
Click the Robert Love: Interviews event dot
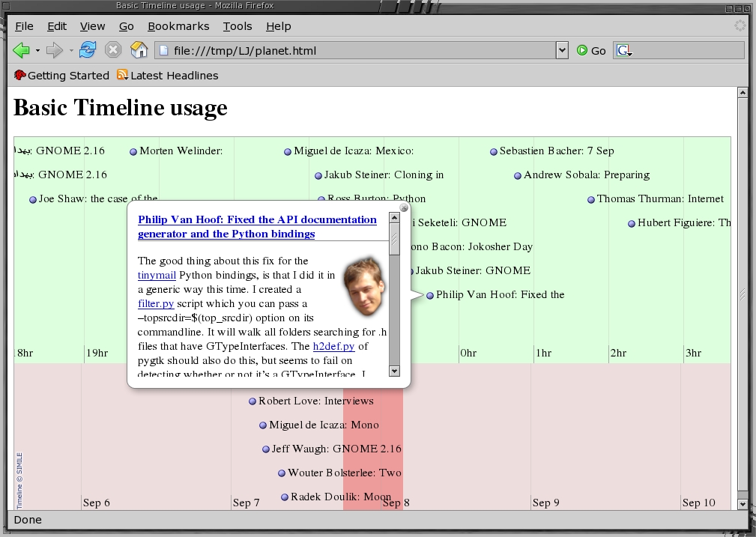(252, 401)
